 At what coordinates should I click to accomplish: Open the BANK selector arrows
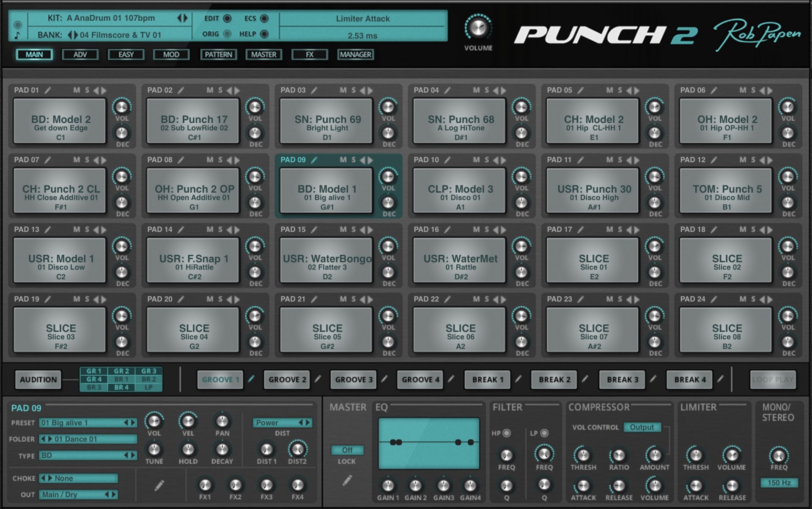72,35
